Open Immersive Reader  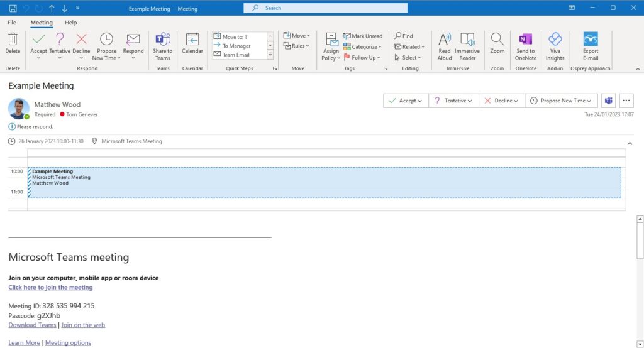[x=467, y=40]
